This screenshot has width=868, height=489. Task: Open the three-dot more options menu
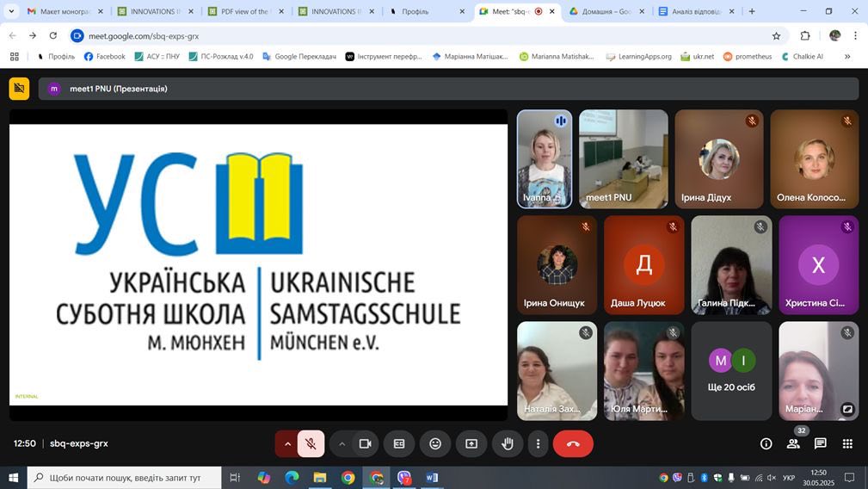tap(538, 443)
